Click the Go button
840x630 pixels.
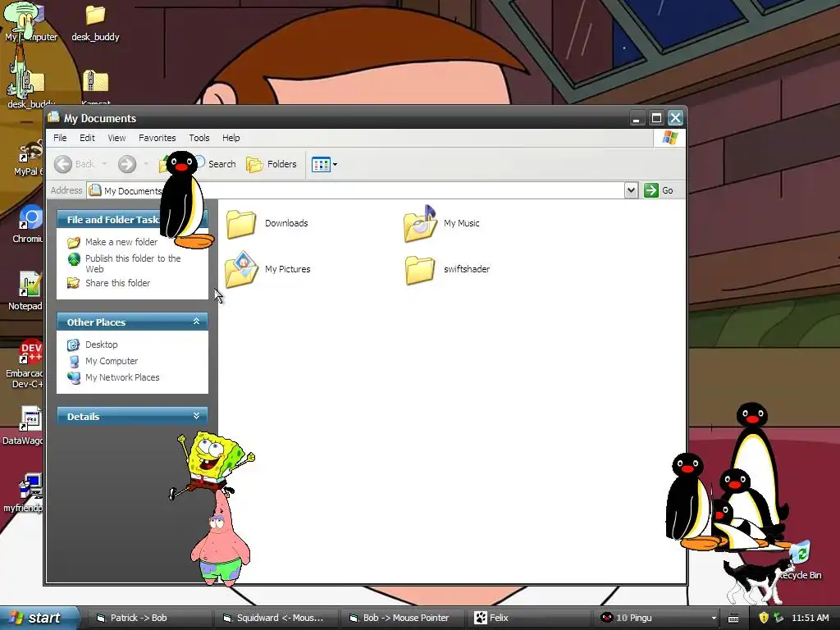(659, 190)
